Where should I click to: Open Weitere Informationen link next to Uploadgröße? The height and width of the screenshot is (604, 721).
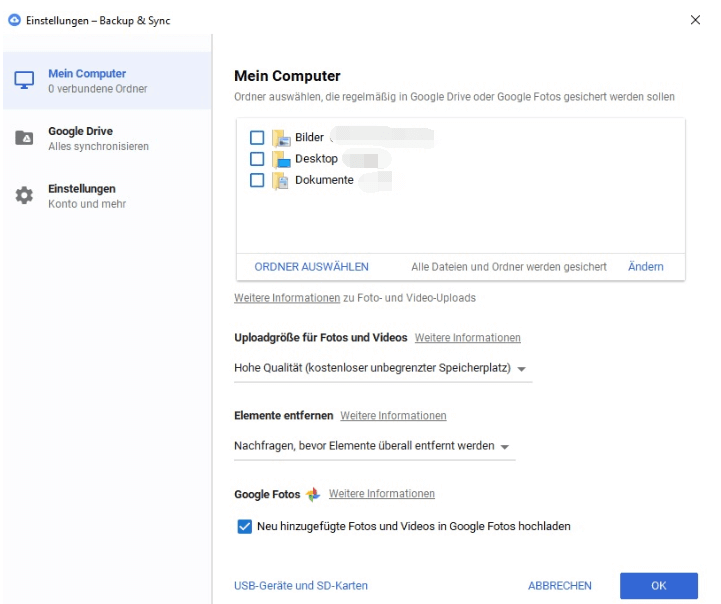point(468,338)
